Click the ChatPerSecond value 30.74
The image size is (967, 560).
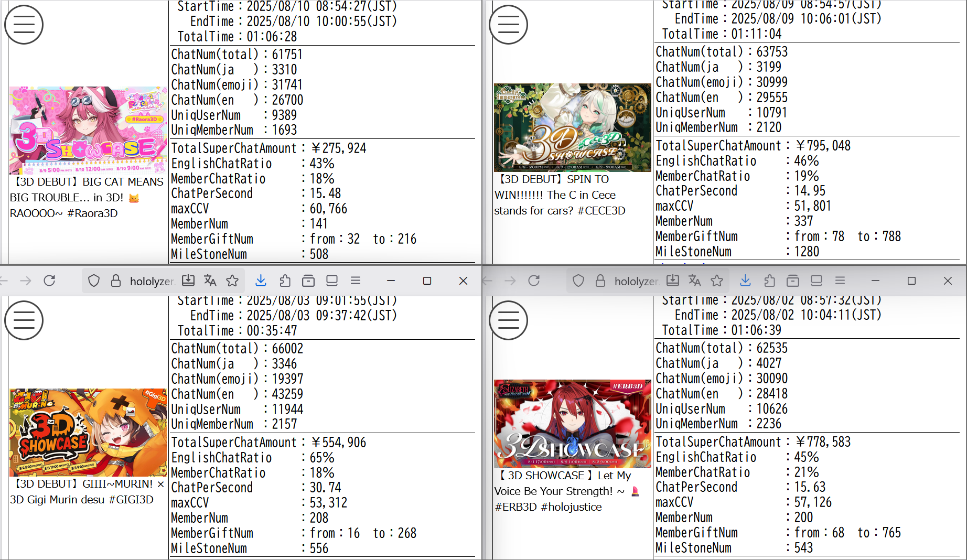tap(326, 488)
